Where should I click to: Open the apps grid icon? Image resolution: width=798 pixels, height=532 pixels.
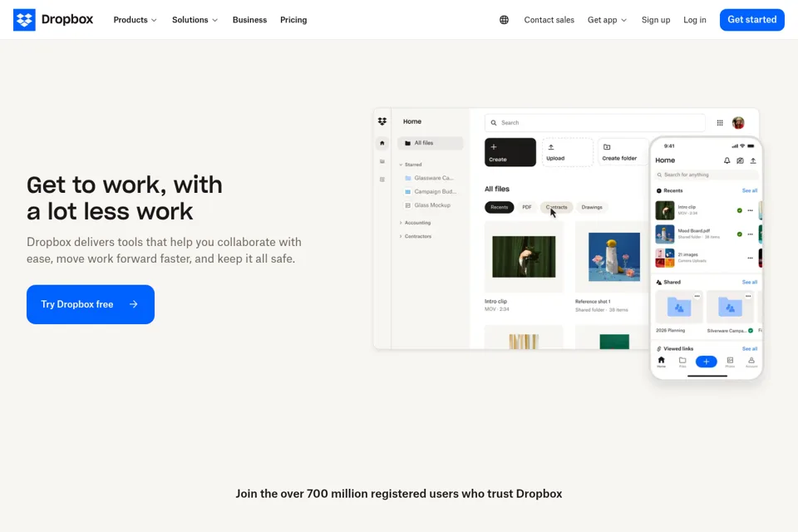(720, 123)
